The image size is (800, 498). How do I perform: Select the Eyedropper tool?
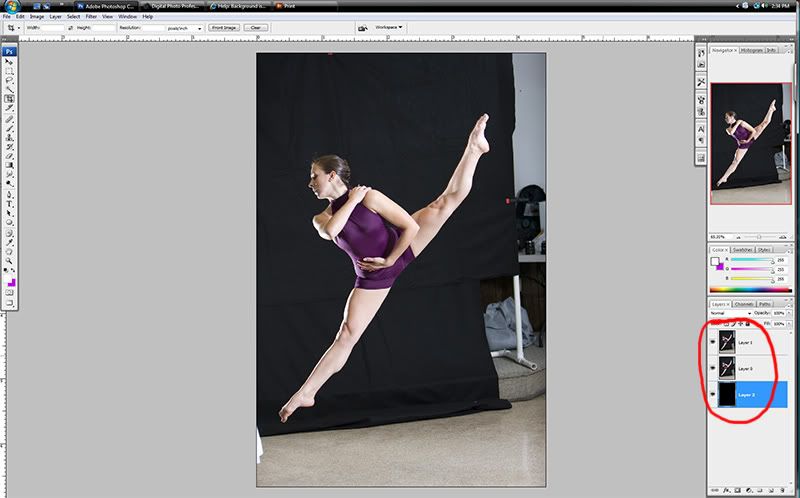(x=9, y=242)
